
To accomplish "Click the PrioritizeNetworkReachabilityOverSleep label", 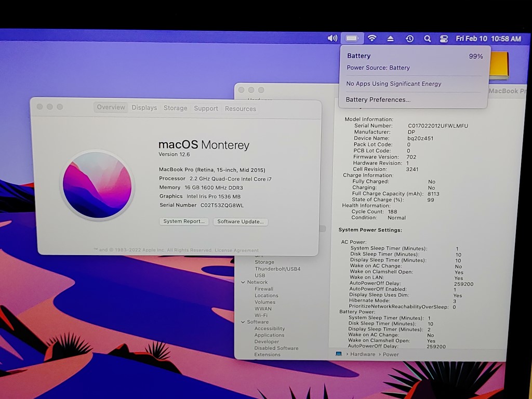I will tap(398, 307).
